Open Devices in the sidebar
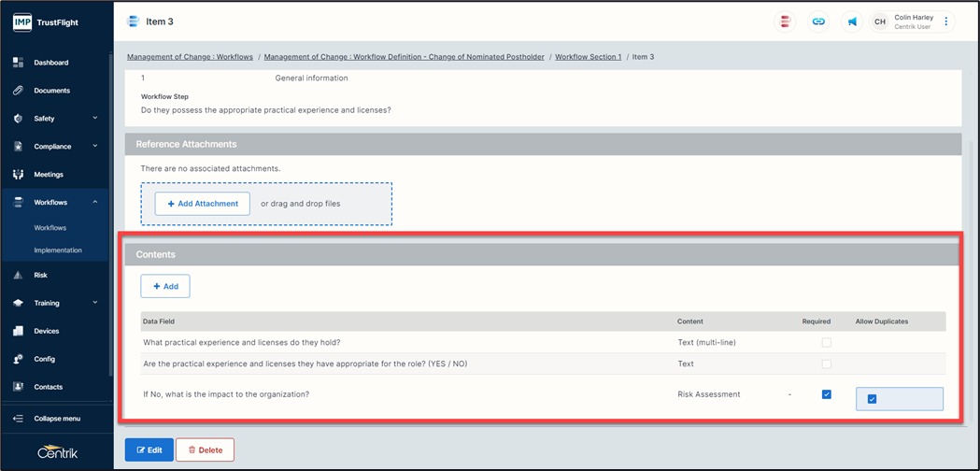This screenshot has width=980, height=471. [x=46, y=331]
